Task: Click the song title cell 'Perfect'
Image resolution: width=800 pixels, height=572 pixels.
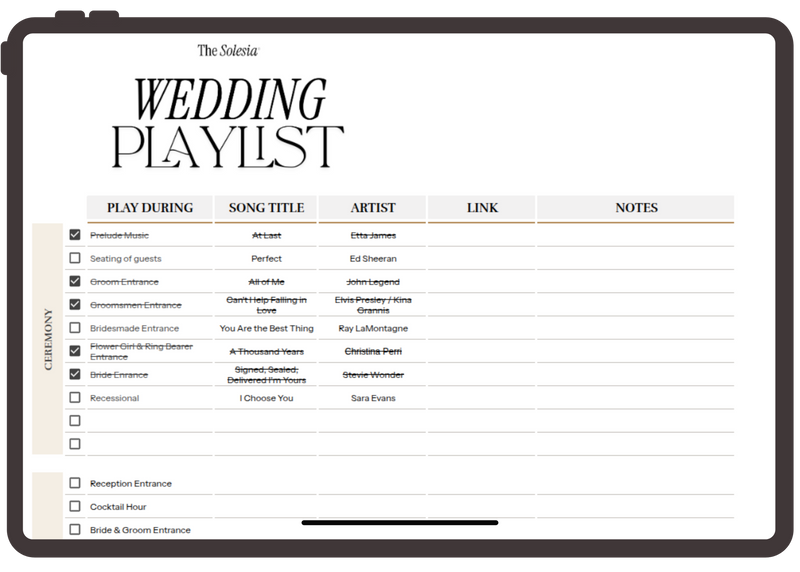Action: click(x=265, y=258)
